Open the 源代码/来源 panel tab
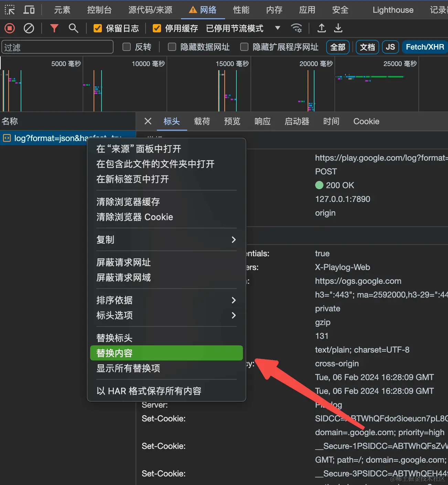 150,10
